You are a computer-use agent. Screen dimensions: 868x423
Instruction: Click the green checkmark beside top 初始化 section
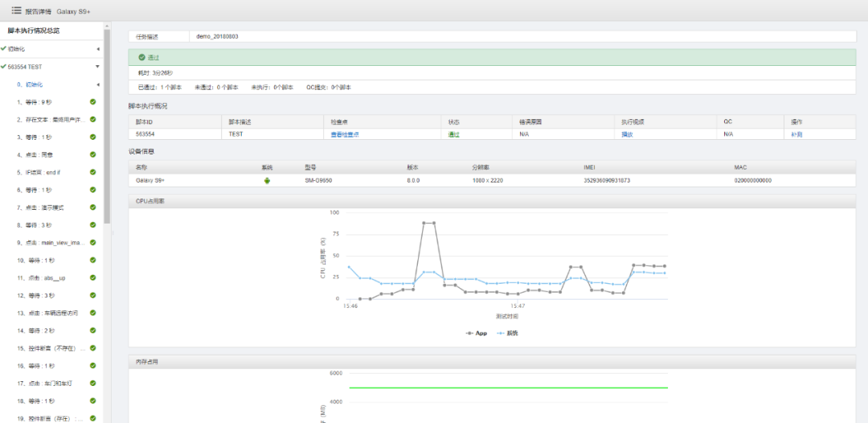(x=4, y=49)
